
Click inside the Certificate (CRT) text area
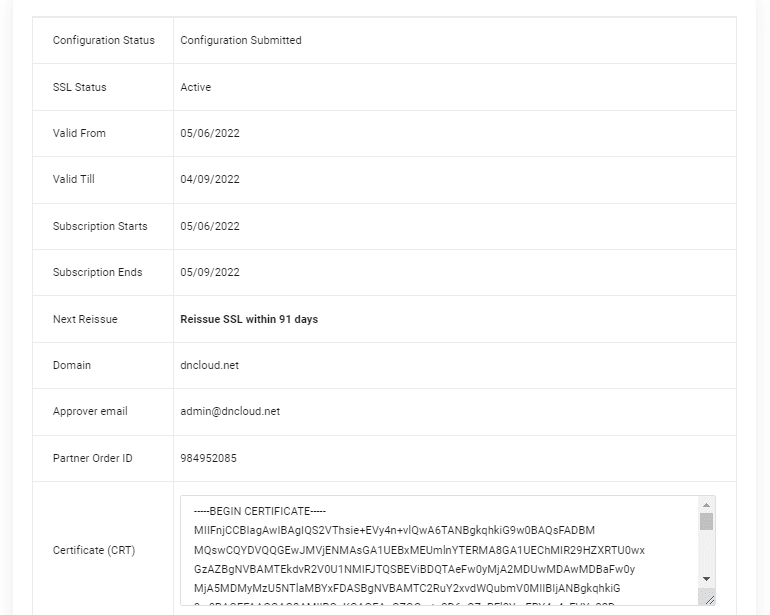pos(440,550)
